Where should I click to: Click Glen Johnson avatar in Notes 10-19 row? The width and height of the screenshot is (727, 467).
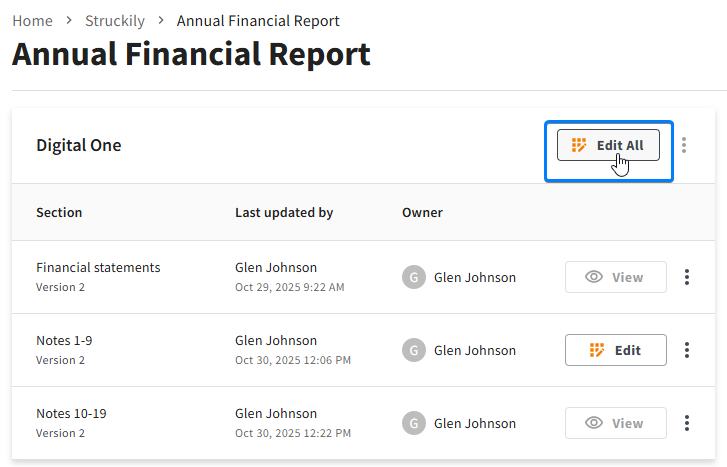tap(413, 423)
